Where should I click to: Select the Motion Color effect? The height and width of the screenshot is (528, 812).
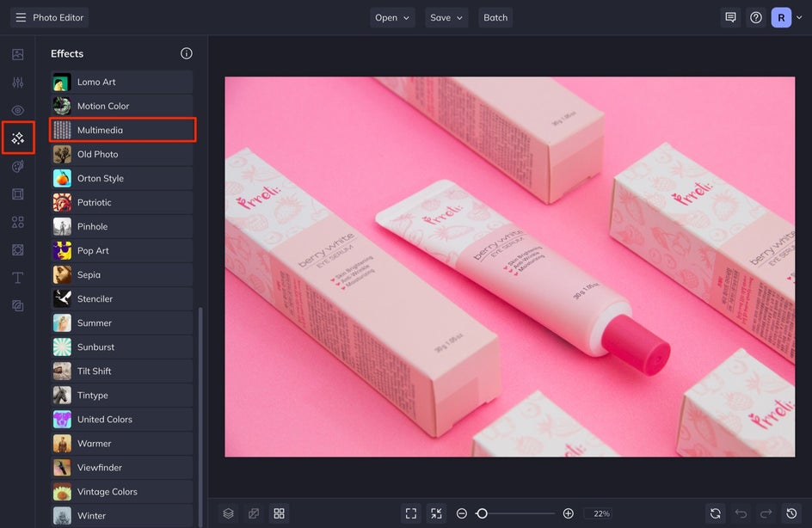point(122,106)
